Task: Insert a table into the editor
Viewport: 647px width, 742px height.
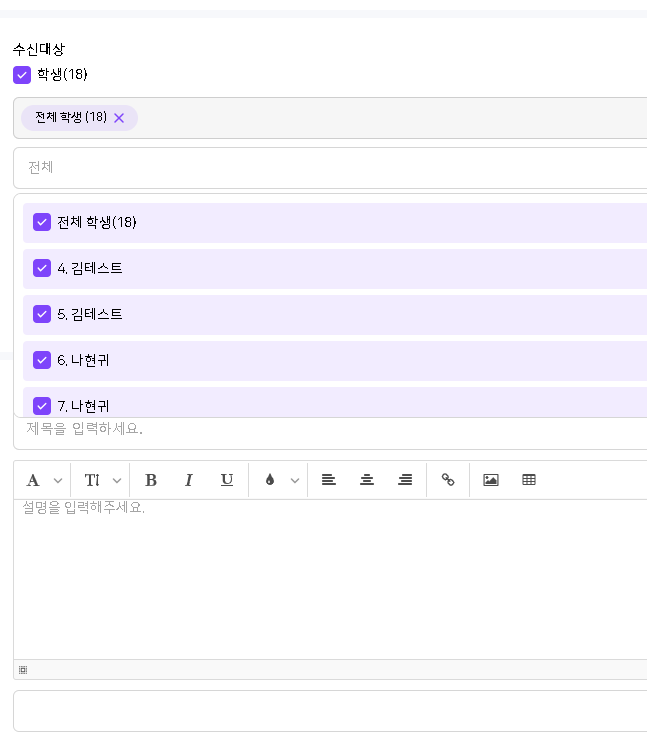Action: coord(529,480)
